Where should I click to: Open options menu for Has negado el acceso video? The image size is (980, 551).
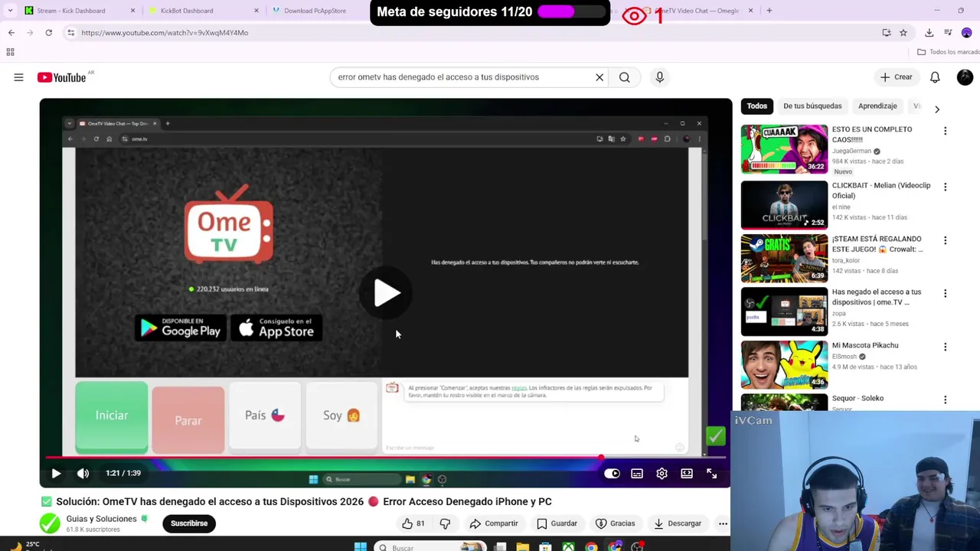[x=945, y=293]
